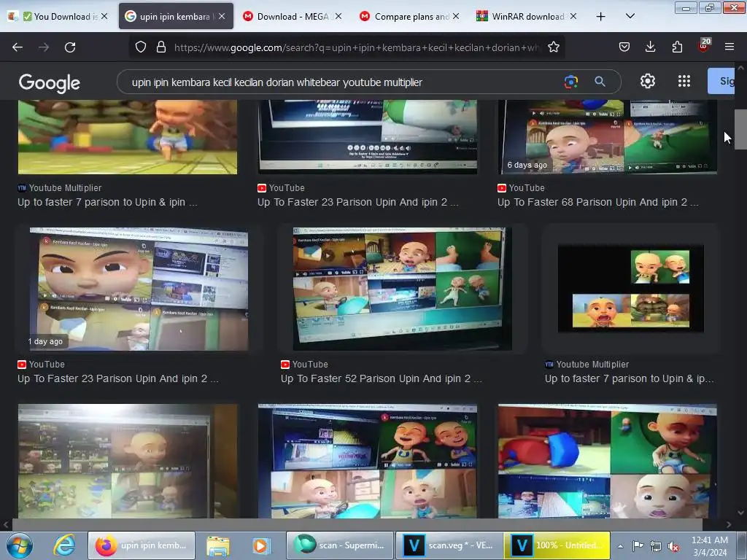The height and width of the screenshot is (560, 747).
Task: Click the horizontal page scrollbar
Action: click(x=357, y=524)
